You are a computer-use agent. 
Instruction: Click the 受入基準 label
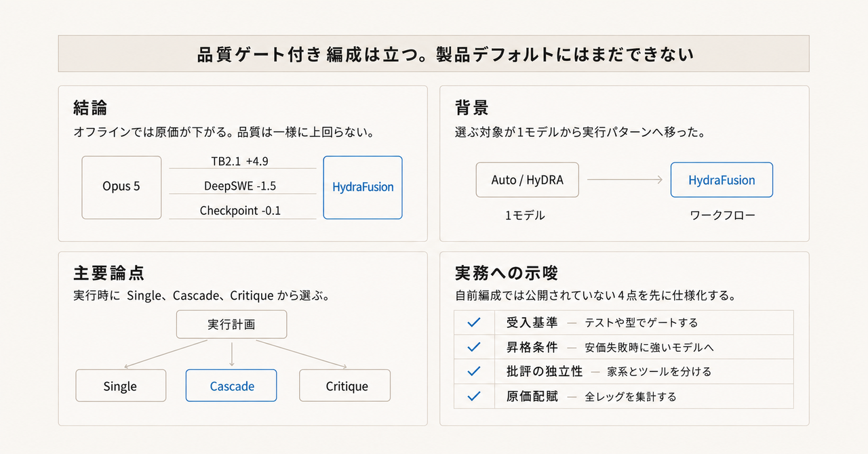532,323
